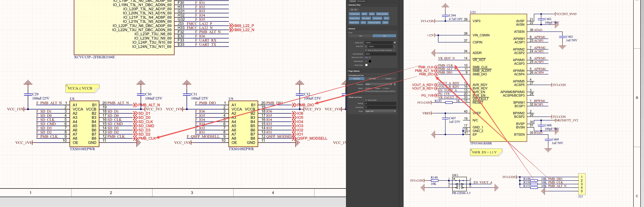644x207 pixels.
Task: Toggle Snap to Electrical Object Hotspots checkbox
Action: point(366,50)
